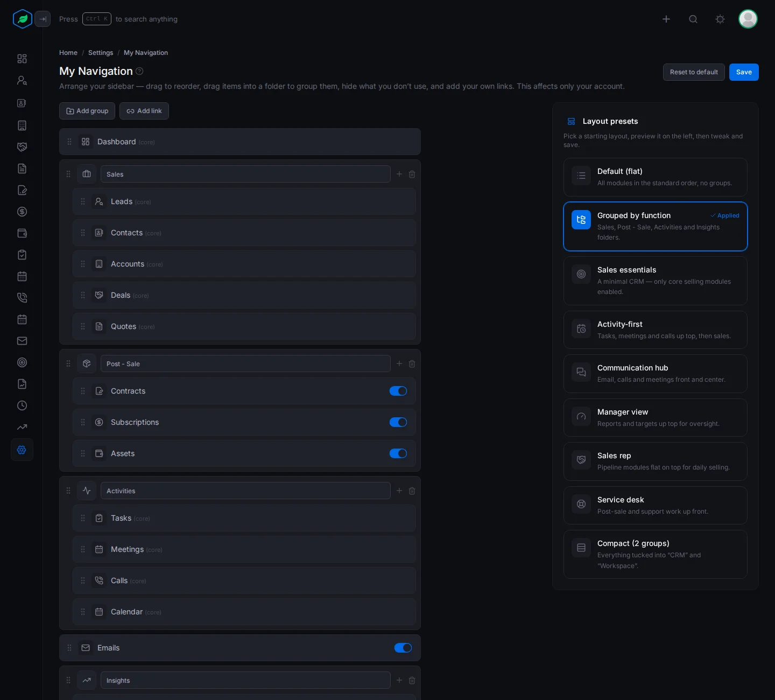This screenshot has width=775, height=700.
Task: Click the Activities group pulse icon
Action: pos(87,491)
